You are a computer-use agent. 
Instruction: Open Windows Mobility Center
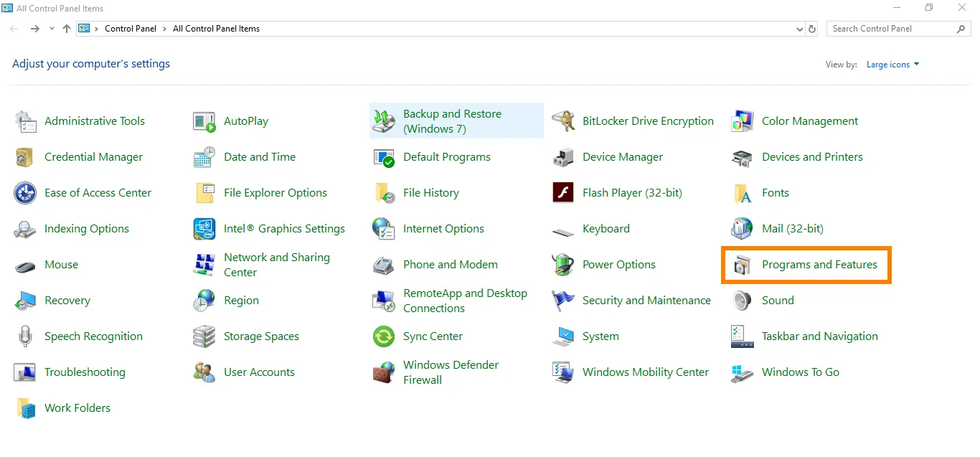(631, 372)
